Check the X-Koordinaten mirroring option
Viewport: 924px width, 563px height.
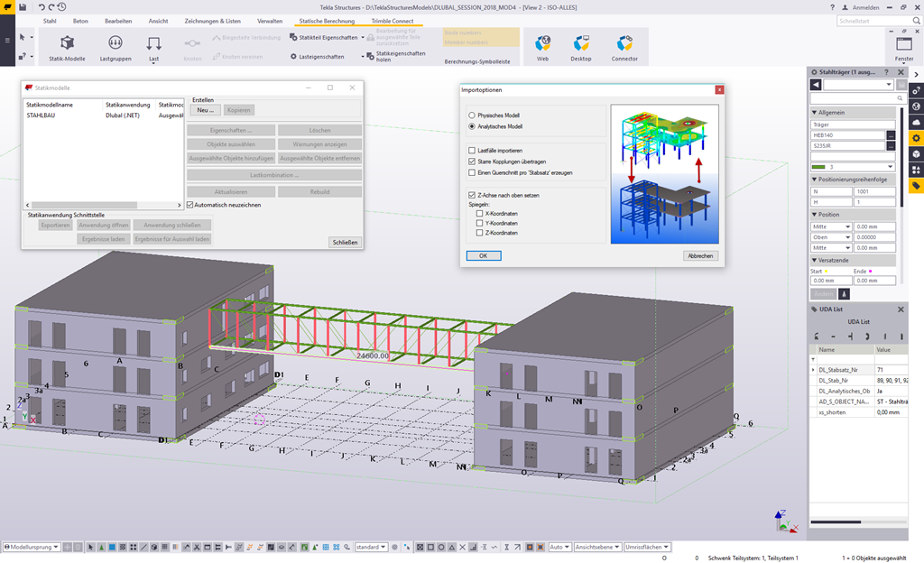click(x=479, y=213)
